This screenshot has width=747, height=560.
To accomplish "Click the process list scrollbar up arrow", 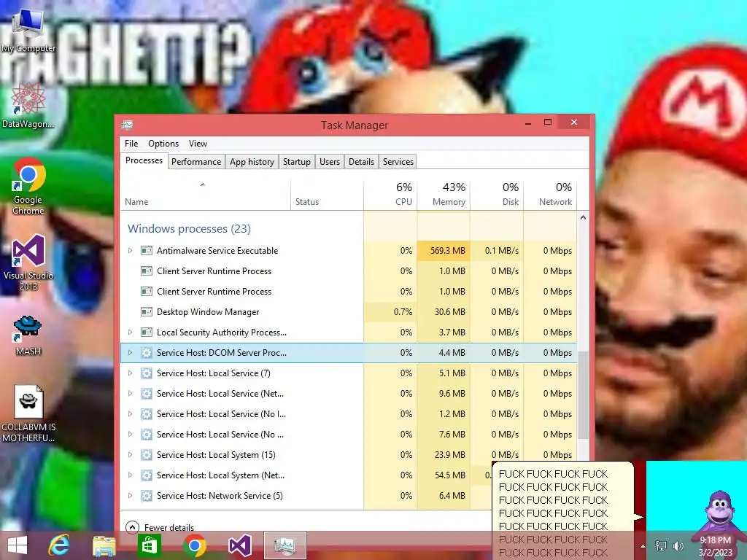I will (583, 217).
